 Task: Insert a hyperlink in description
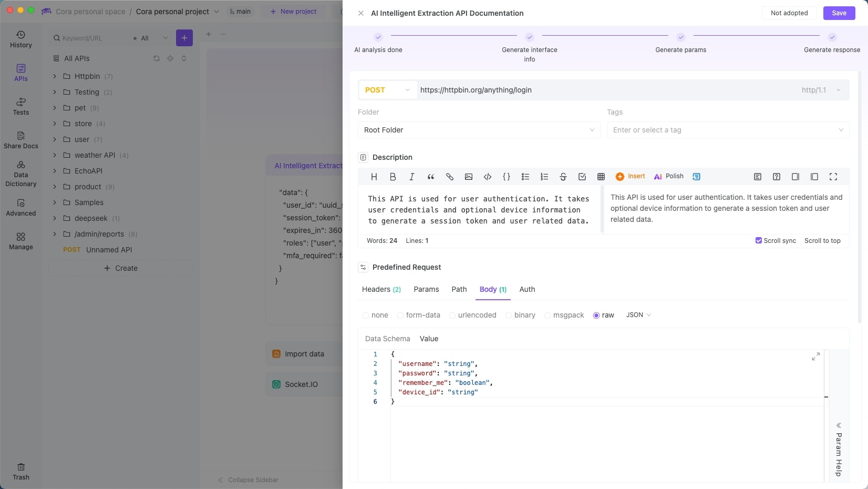click(450, 177)
